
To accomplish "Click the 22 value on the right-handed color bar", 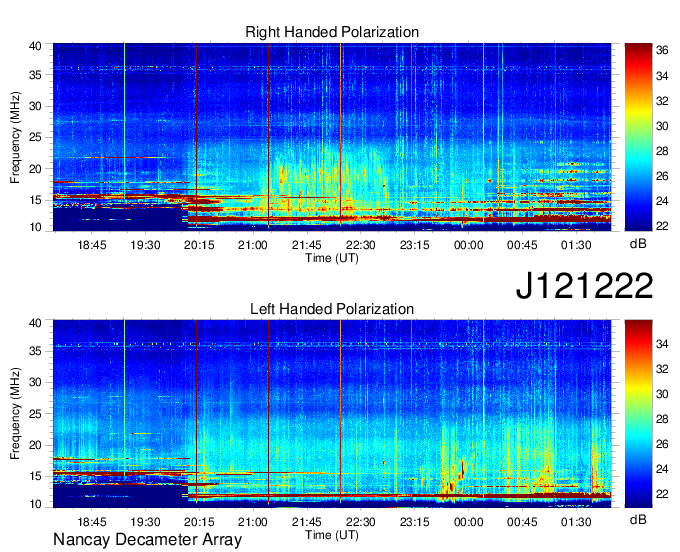I will pyautogui.click(x=662, y=226).
